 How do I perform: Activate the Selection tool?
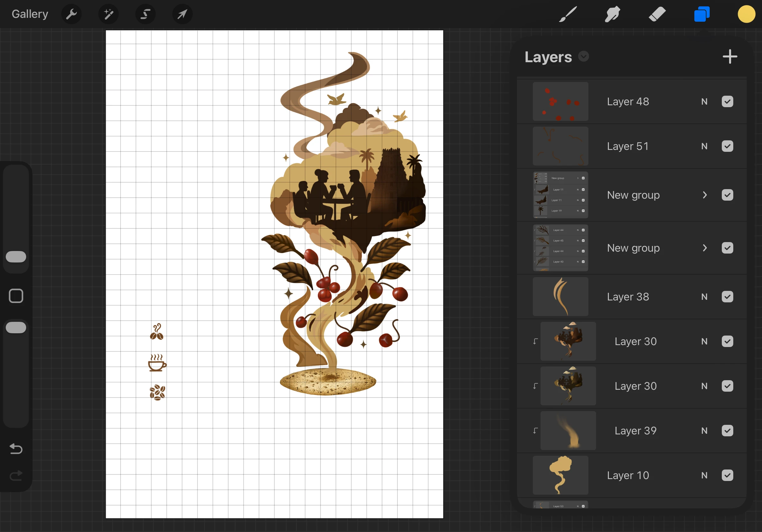pos(146,14)
